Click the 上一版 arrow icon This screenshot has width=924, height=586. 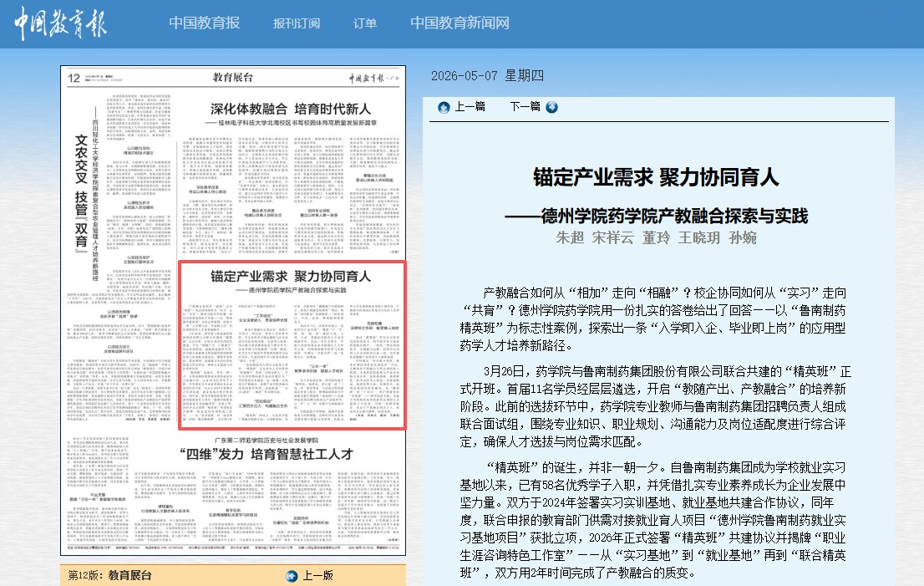[x=292, y=576]
